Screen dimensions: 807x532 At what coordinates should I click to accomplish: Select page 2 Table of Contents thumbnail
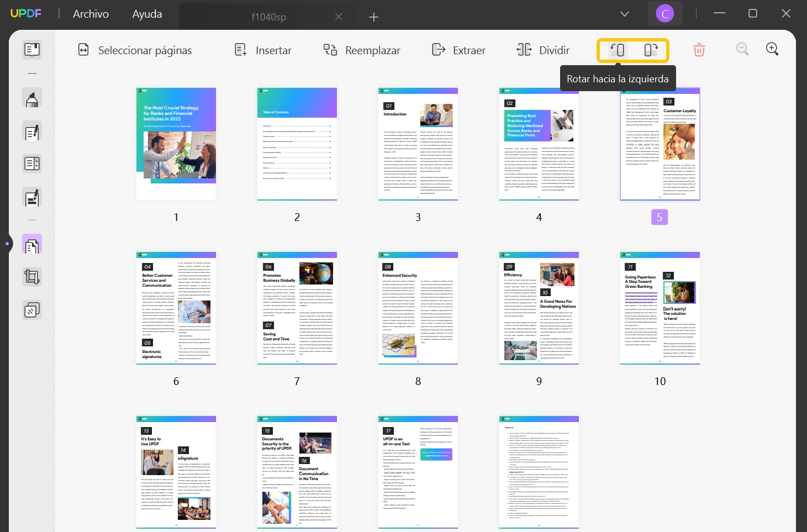pyautogui.click(x=297, y=144)
